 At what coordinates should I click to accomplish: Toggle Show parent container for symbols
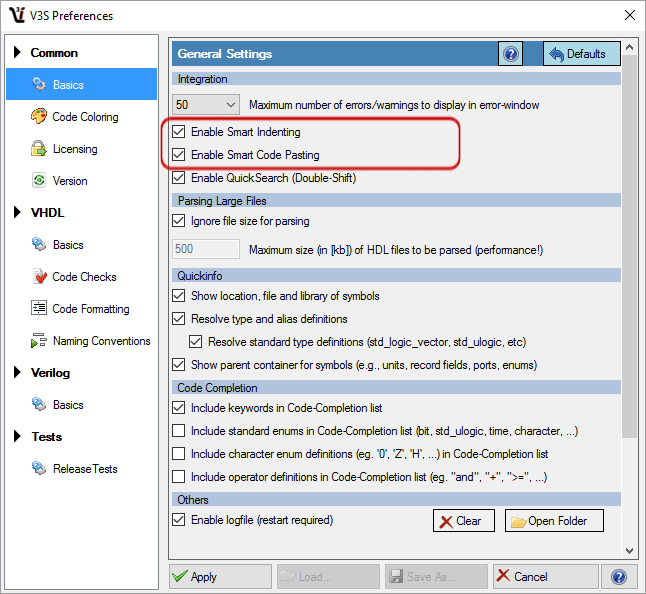point(178,365)
